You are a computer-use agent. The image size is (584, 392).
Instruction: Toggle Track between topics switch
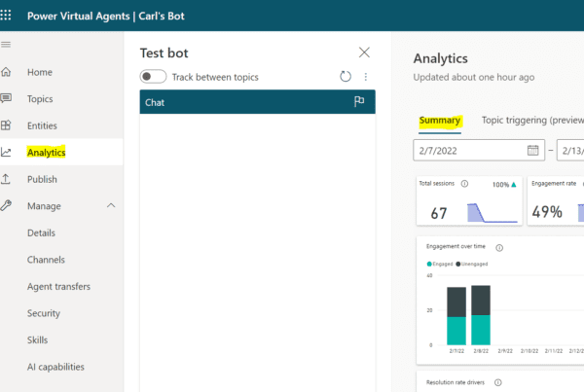click(x=153, y=77)
